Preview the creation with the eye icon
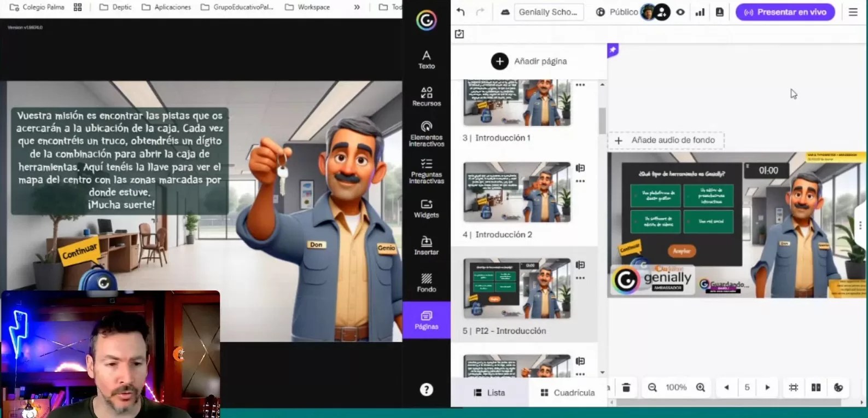 680,12
